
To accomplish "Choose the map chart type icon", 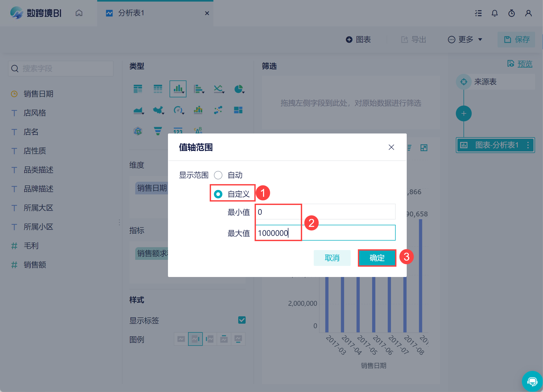I will tap(158, 110).
